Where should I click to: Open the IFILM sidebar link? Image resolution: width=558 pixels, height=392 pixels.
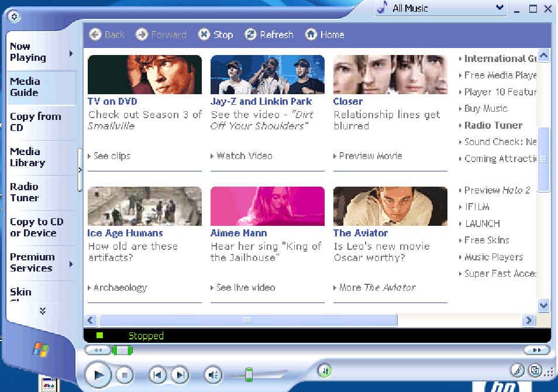[x=477, y=207]
